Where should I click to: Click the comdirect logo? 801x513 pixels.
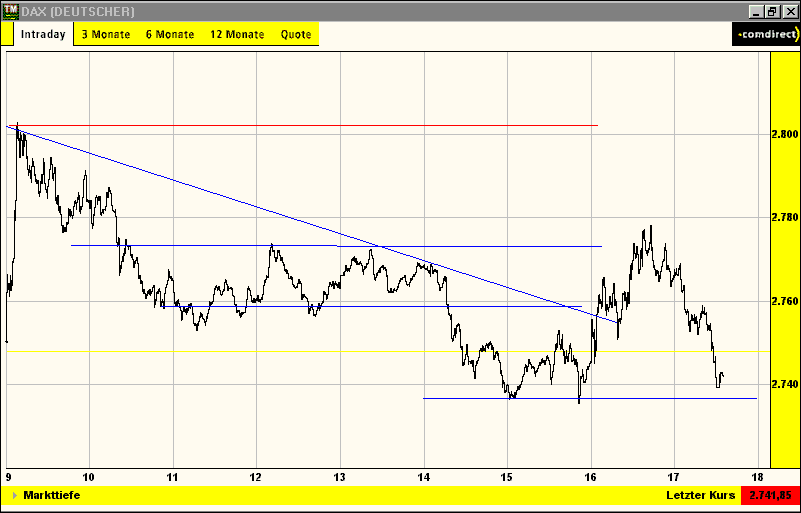coord(766,34)
